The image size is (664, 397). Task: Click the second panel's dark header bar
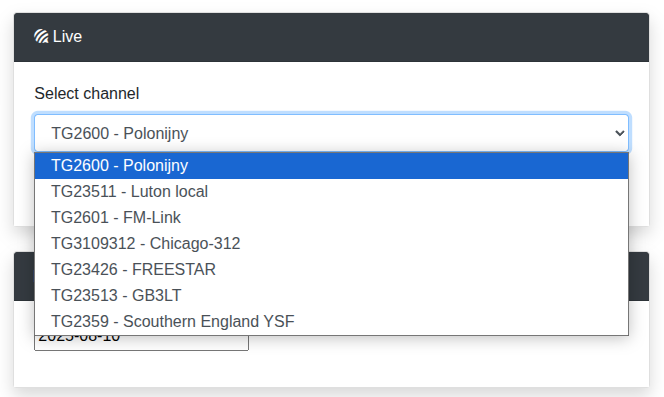click(x=639, y=276)
